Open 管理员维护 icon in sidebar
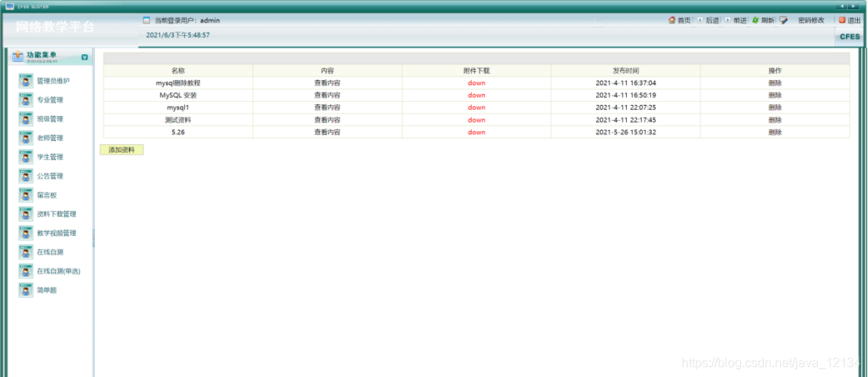The image size is (868, 377). pyautogui.click(x=26, y=81)
